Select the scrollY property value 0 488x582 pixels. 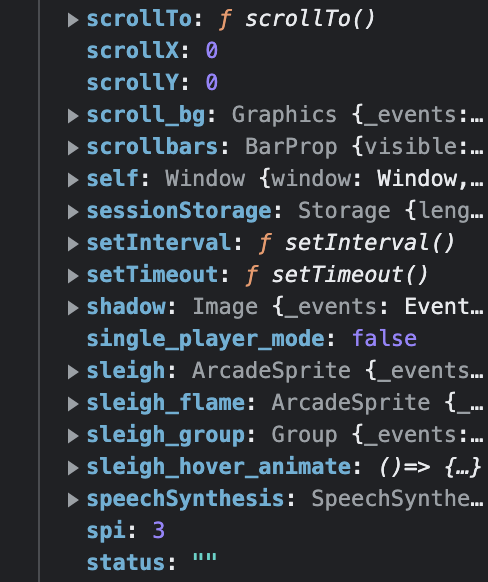(212, 82)
